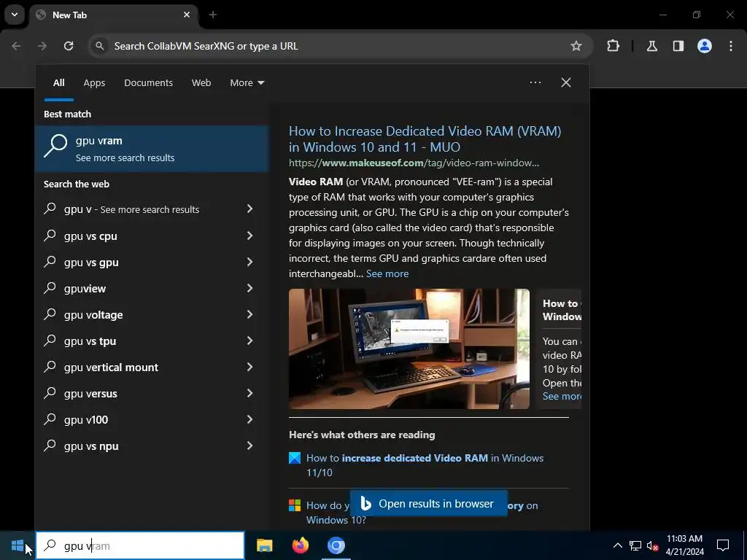Expand the gpu vs gpu suggestion arrow
Screen dimensions: 747x560
pos(249,262)
